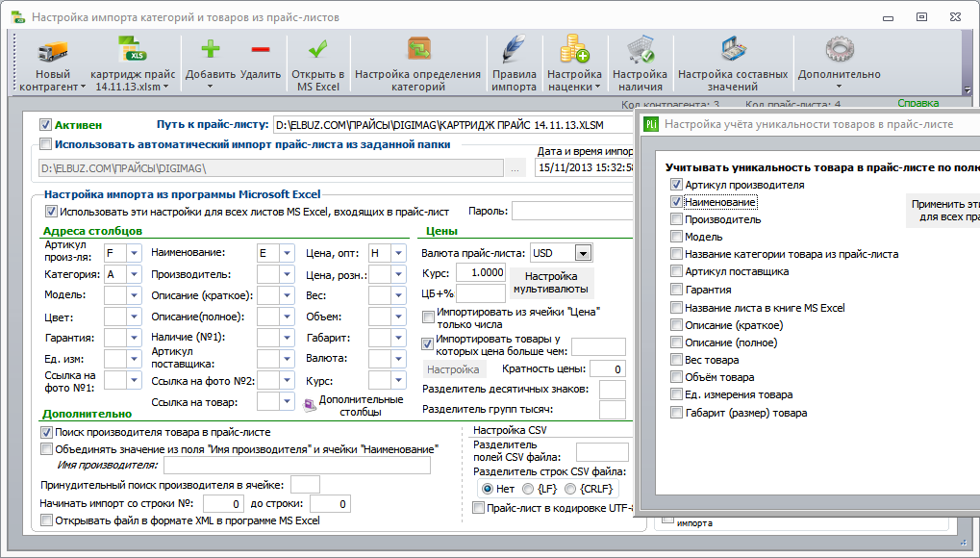Click the Новый контрагент truck icon
Screen dimensions: 980x558
53,51
